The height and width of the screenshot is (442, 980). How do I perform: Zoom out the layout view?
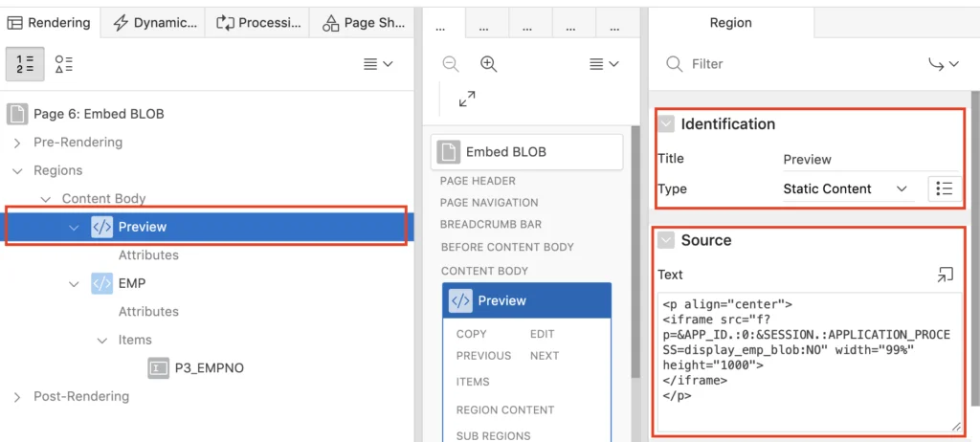click(x=451, y=64)
